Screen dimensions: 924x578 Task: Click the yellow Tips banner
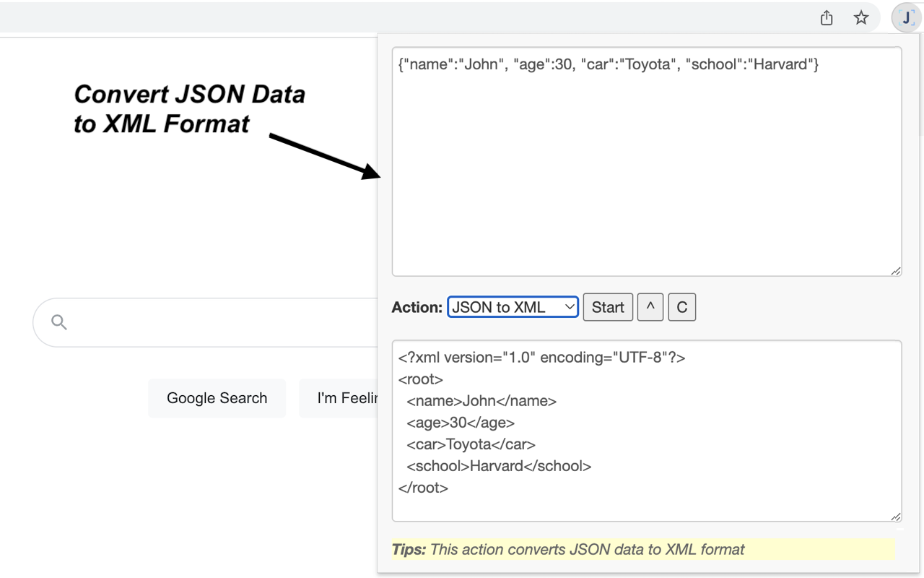(x=642, y=549)
